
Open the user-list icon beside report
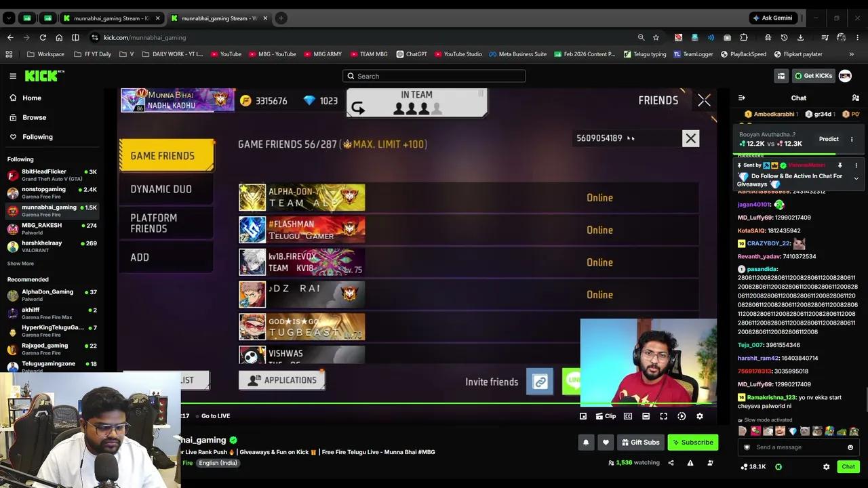point(710,463)
